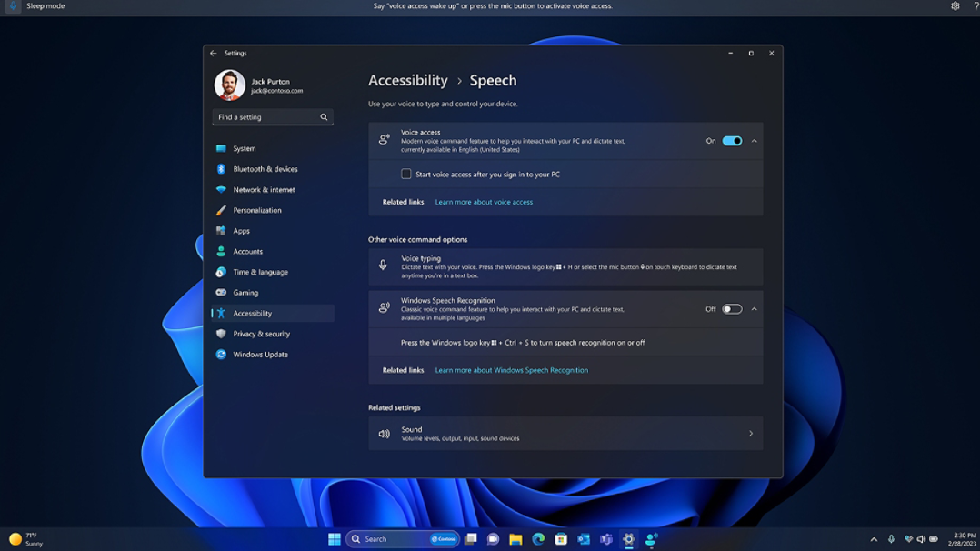Click the battery icon in system tray
Image resolution: width=980 pixels, height=551 pixels.
(934, 539)
